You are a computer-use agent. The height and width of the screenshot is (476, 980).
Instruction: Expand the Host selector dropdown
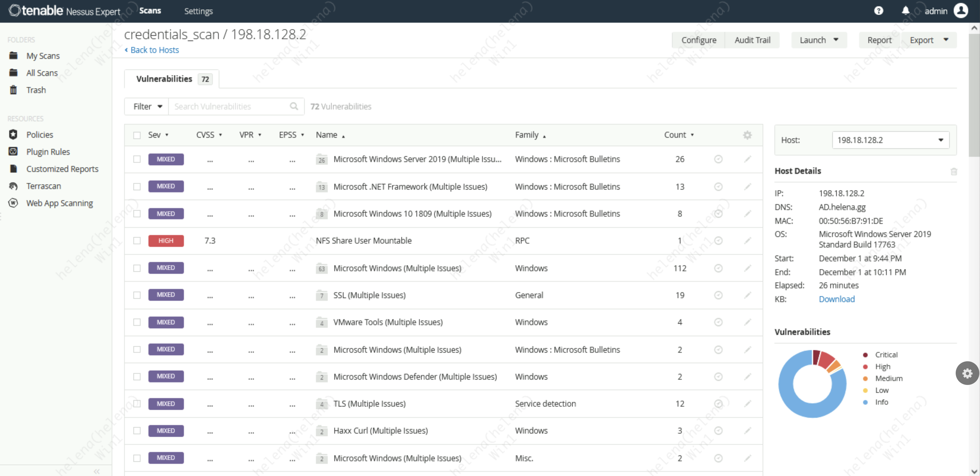890,140
